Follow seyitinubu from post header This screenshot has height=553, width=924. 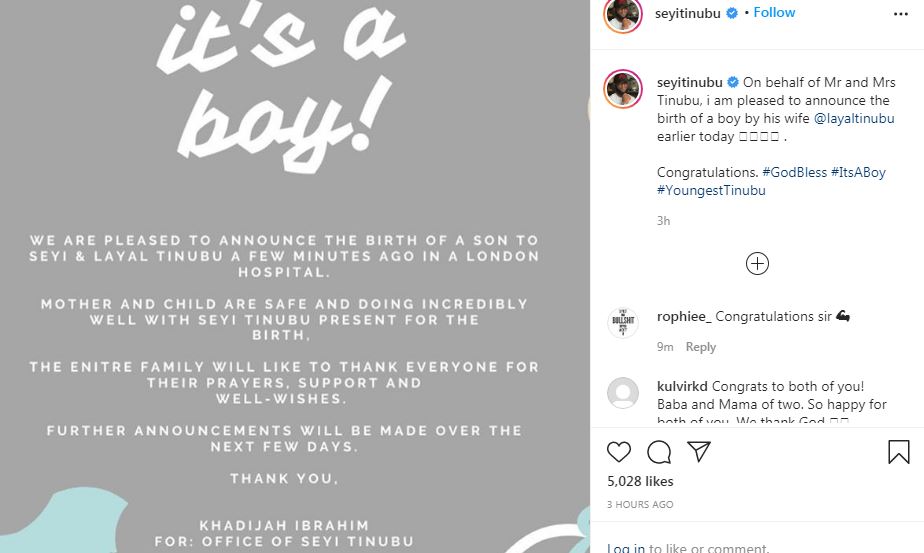click(774, 13)
